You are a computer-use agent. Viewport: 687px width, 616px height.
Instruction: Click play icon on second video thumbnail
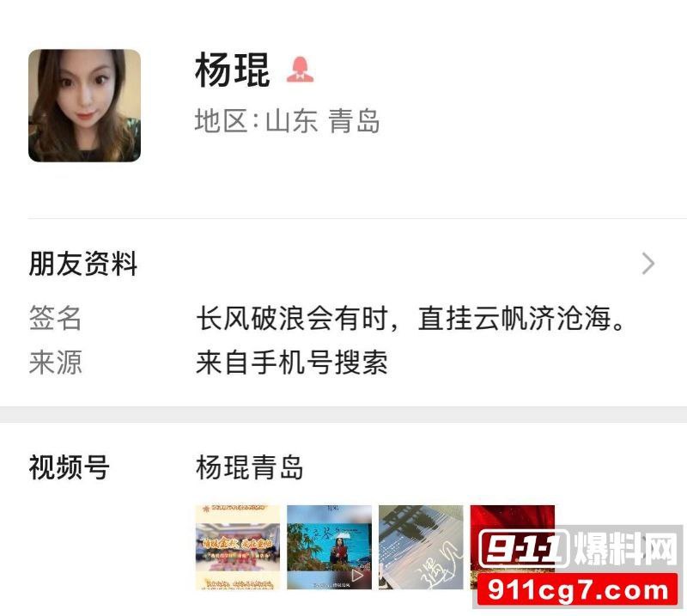coord(356,575)
